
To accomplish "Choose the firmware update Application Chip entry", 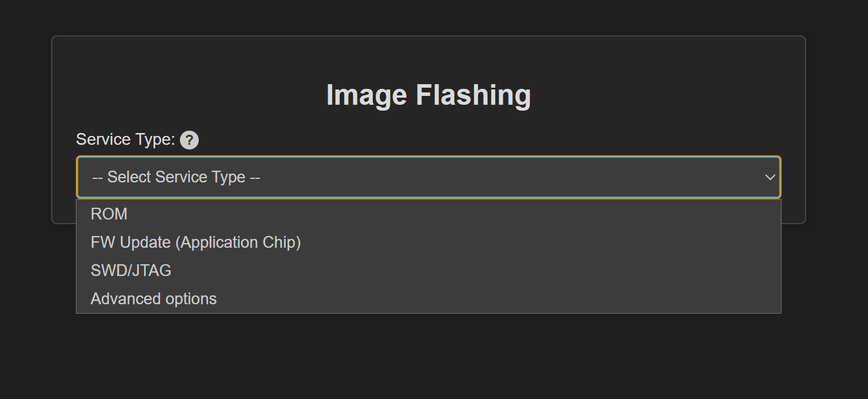I will coord(196,242).
